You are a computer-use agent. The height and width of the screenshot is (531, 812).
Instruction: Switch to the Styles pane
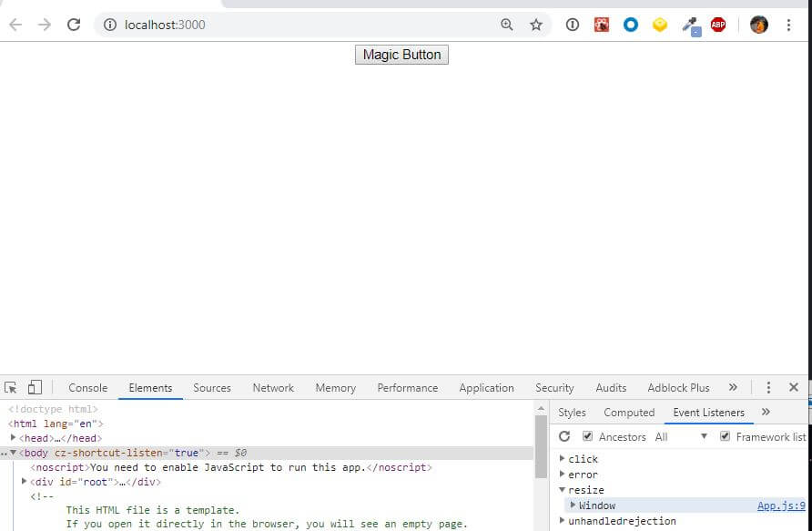click(572, 413)
